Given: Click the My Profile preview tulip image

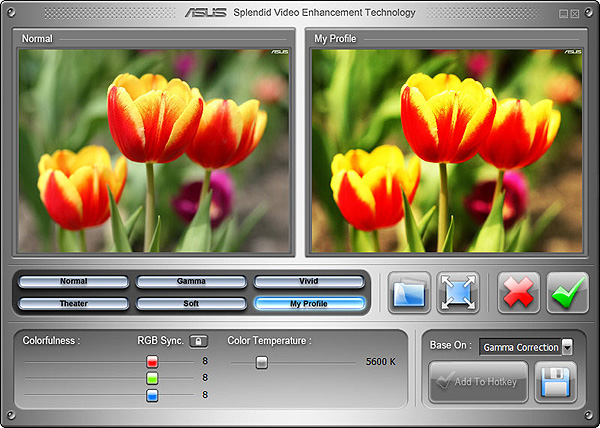Looking at the screenshot, I should [447, 150].
